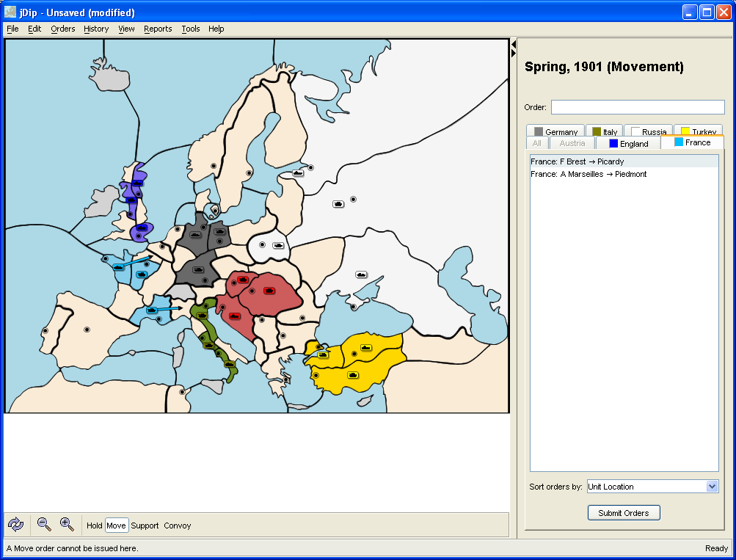736x560 pixels.
Task: Select the Turkish fleet in Ankara
Action: pyautogui.click(x=366, y=348)
